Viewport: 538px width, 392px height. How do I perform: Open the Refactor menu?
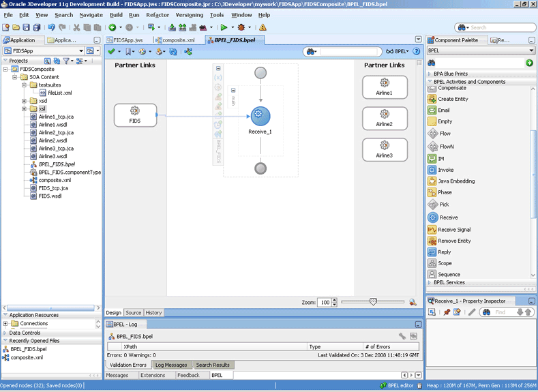coord(158,15)
